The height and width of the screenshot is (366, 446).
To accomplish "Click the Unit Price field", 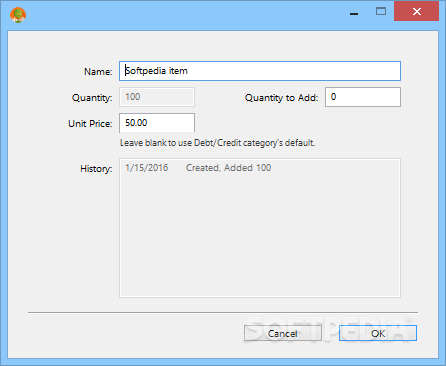I will (x=157, y=123).
